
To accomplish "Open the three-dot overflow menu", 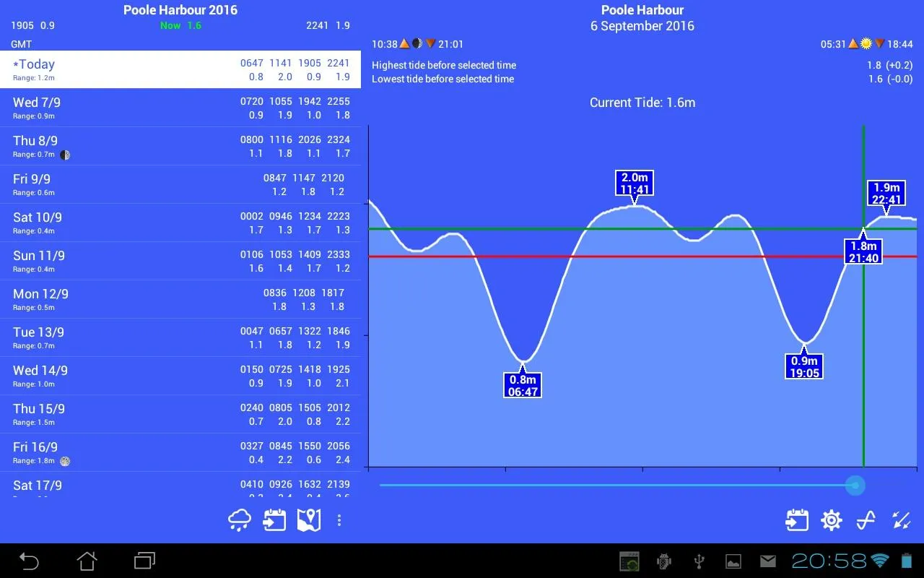I will click(x=339, y=520).
